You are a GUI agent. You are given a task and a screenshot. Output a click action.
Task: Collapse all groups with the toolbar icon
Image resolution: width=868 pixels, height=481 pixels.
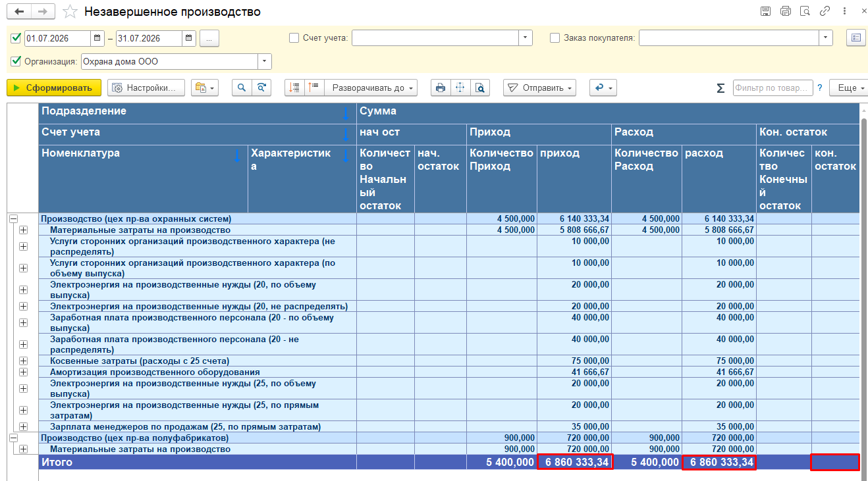coord(295,88)
